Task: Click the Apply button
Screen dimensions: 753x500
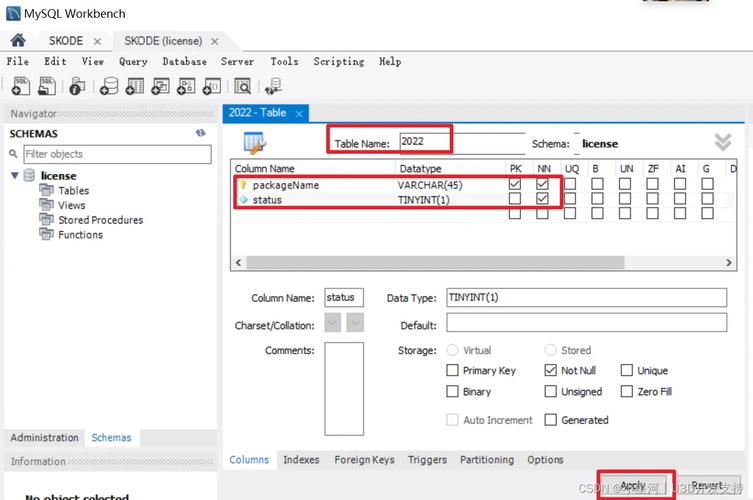Action: (633, 486)
